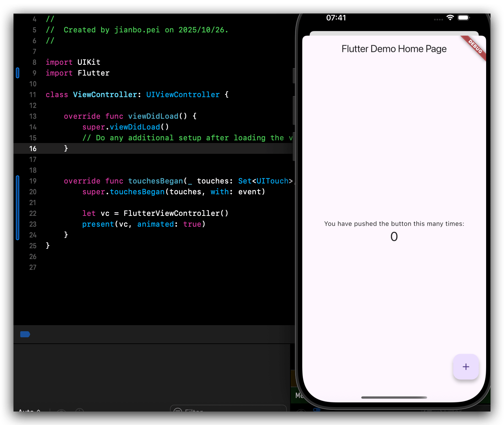Viewport: 504px width, 425px height.
Task: Click the 07:41 clock in simulator
Action: (x=336, y=18)
